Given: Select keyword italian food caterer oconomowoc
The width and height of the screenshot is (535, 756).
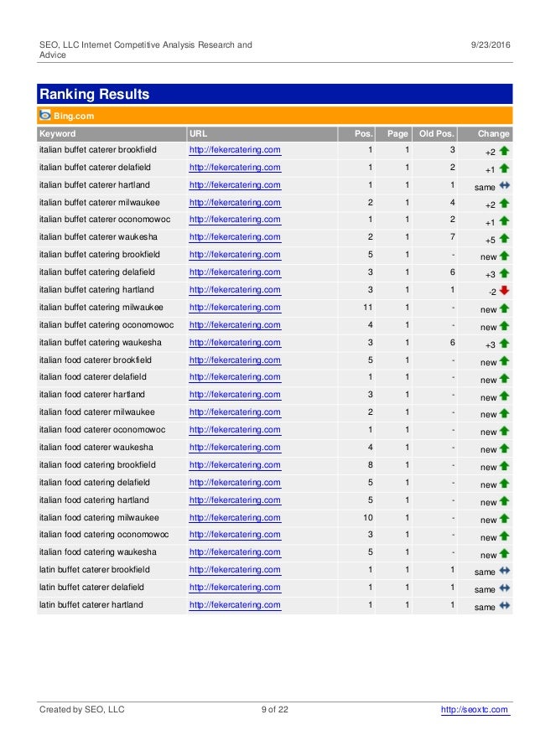Looking at the screenshot, I should coord(102,430).
